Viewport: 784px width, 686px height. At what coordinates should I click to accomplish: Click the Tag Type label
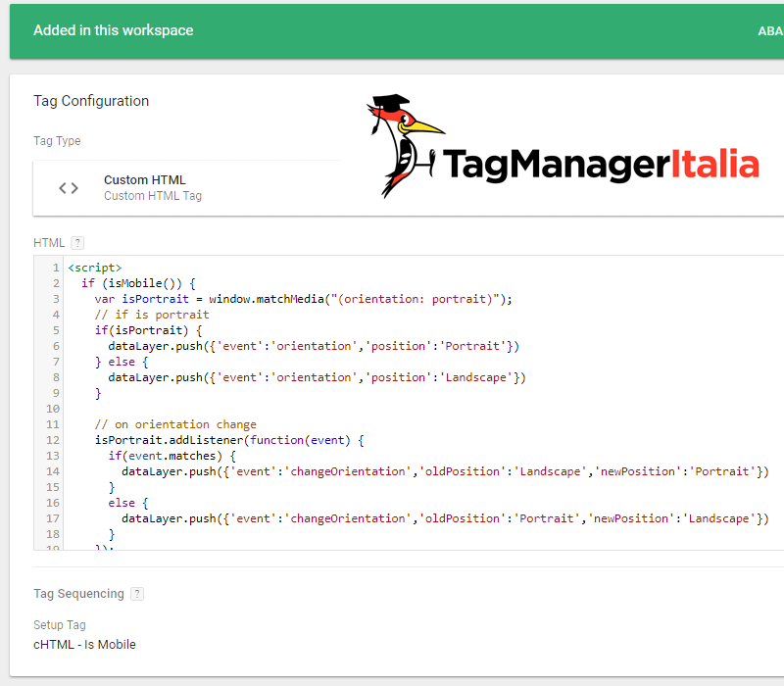[57, 141]
